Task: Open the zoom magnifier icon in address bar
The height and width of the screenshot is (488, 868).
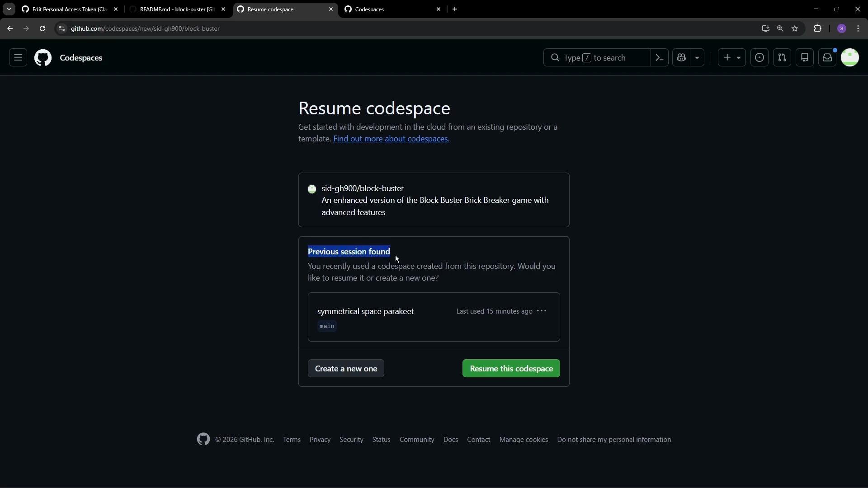Action: click(780, 28)
